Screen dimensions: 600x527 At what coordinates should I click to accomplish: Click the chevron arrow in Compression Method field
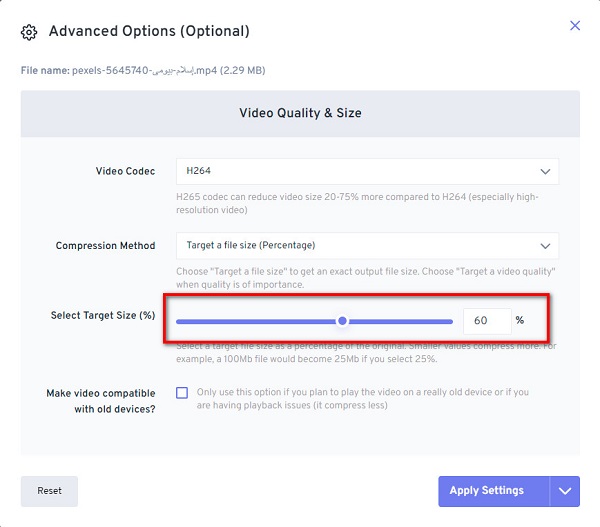(544, 245)
